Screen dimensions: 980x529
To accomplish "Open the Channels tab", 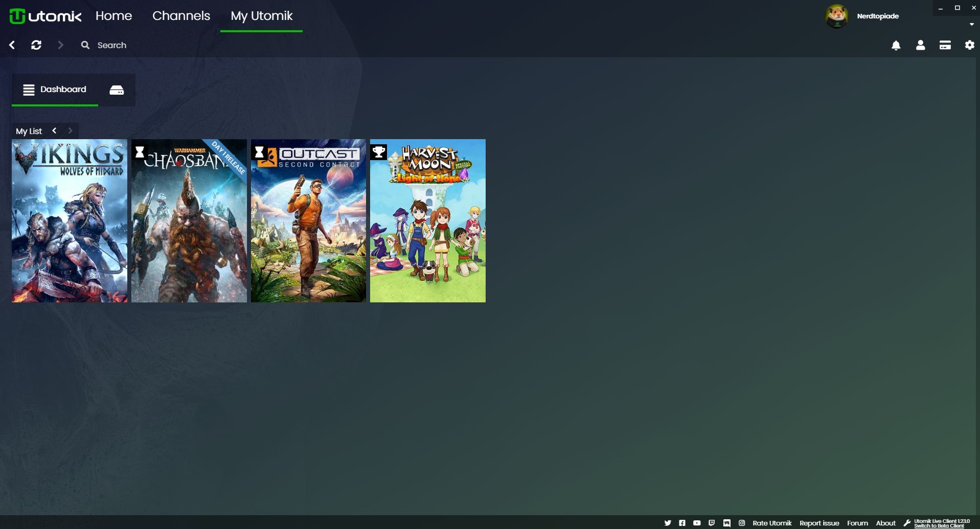I will (181, 16).
